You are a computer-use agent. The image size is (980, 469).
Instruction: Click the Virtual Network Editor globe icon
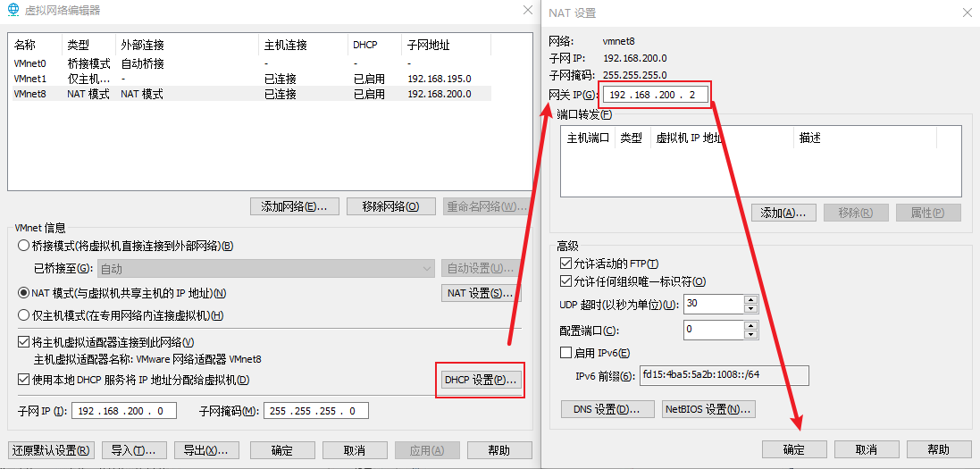click(x=12, y=11)
